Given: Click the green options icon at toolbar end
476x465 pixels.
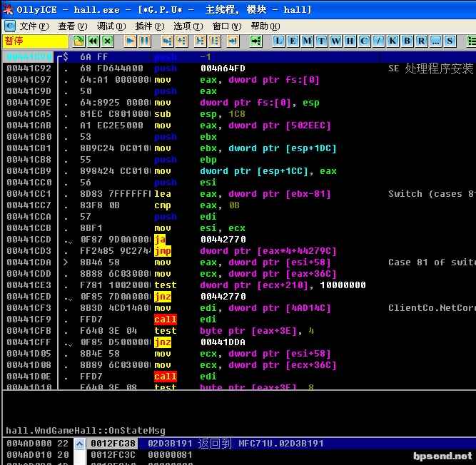Looking at the screenshot, I should tap(471, 41).
